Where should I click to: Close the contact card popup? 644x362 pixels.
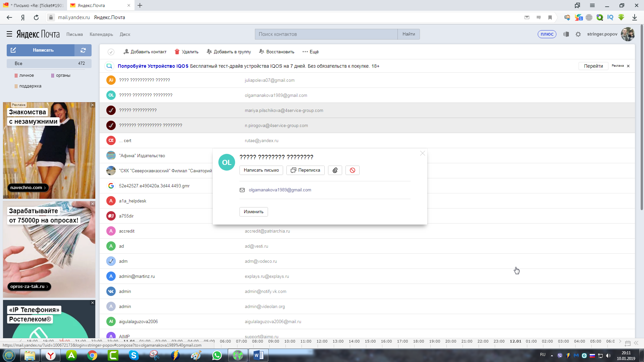click(423, 153)
